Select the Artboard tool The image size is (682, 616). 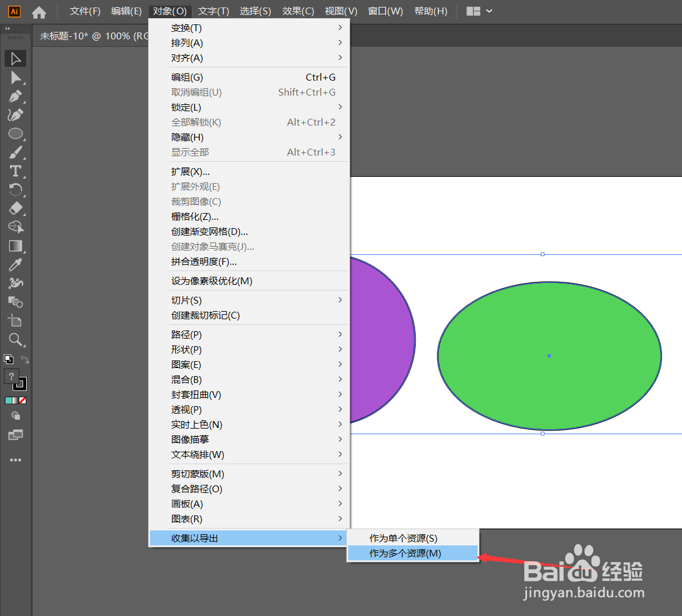pyautogui.click(x=16, y=321)
